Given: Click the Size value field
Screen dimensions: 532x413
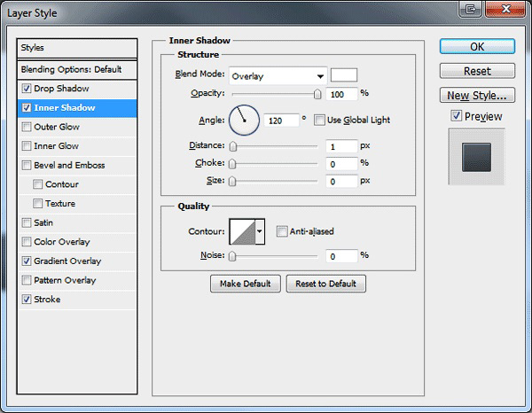Looking at the screenshot, I should pyautogui.click(x=341, y=182).
